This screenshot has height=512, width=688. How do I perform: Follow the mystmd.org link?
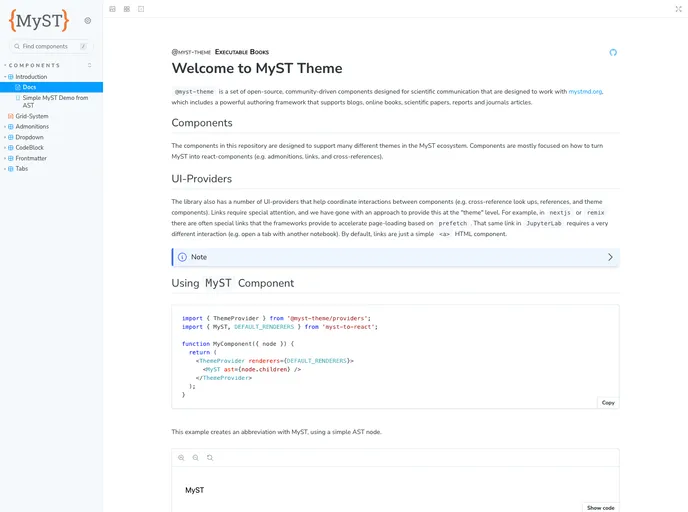tap(585, 91)
